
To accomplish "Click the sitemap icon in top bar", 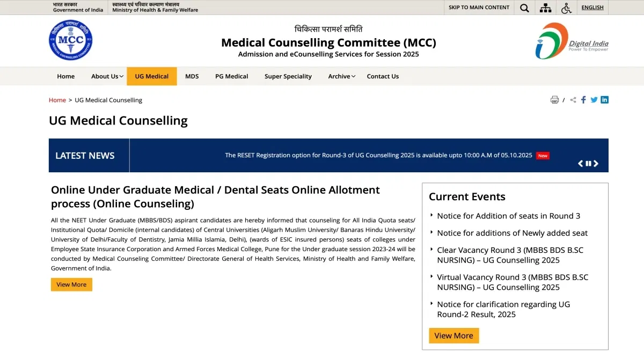I will click(x=545, y=8).
